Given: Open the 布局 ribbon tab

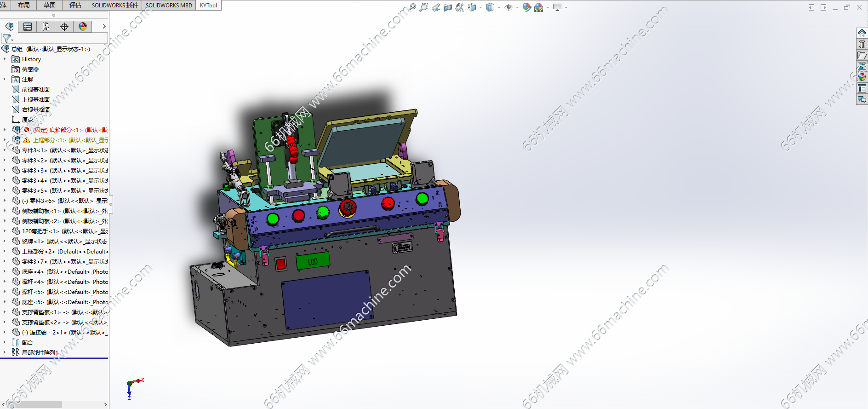Looking at the screenshot, I should coord(23,5).
